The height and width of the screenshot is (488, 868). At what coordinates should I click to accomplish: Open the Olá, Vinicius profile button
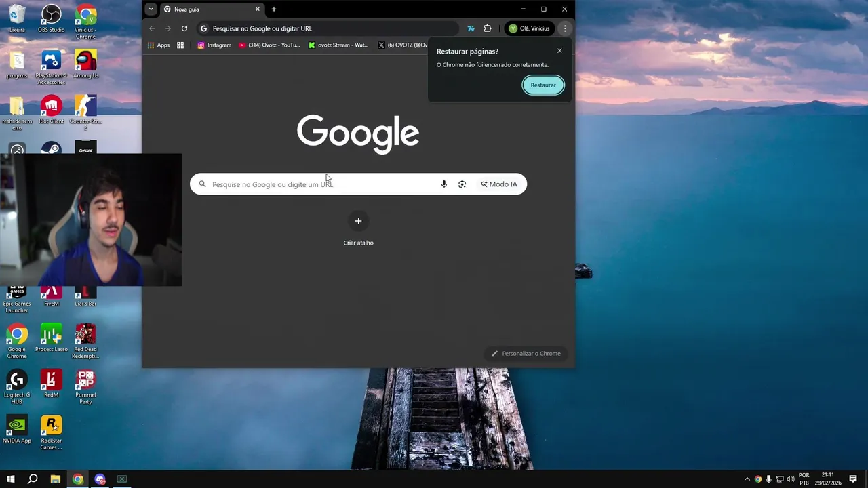530,28
